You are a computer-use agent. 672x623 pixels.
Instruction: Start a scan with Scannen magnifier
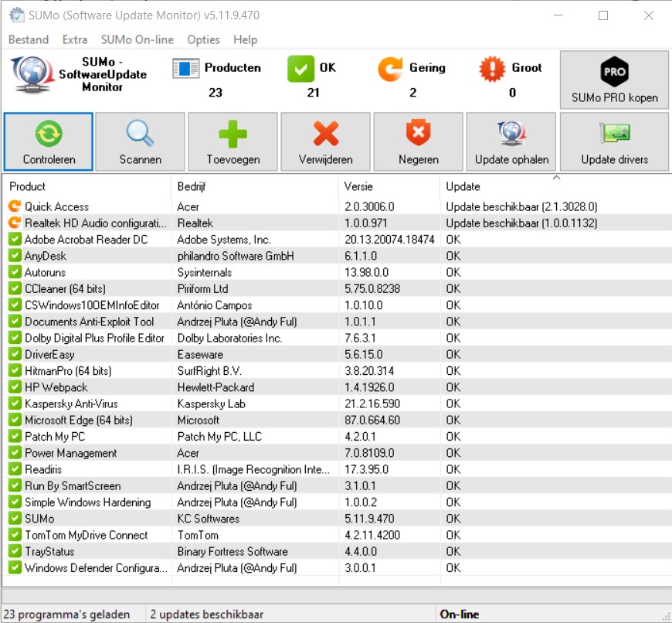140,142
